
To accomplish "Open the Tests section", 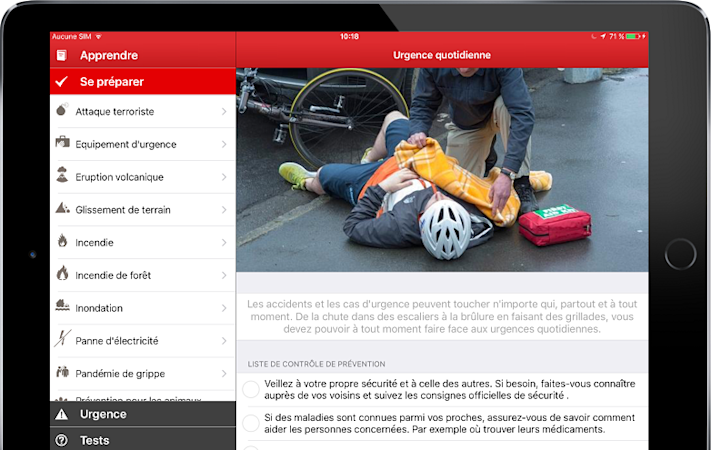I will coord(143,439).
